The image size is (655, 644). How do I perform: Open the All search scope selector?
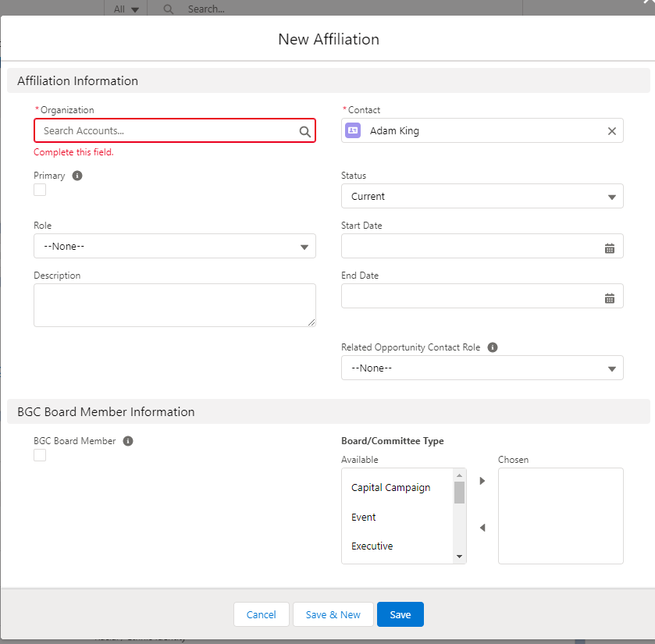pos(125,9)
